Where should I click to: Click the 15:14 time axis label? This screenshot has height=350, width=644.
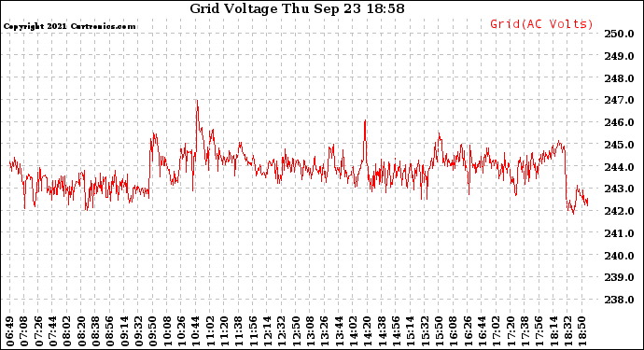[x=412, y=331]
